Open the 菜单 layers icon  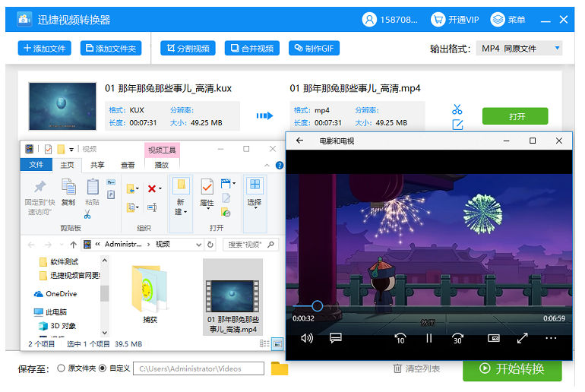tap(498, 20)
